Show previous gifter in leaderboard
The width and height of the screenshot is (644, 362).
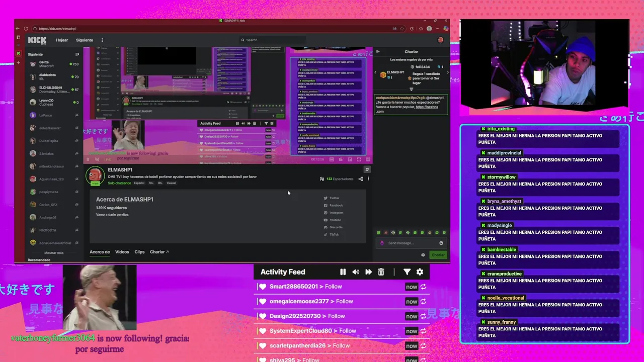375,72
